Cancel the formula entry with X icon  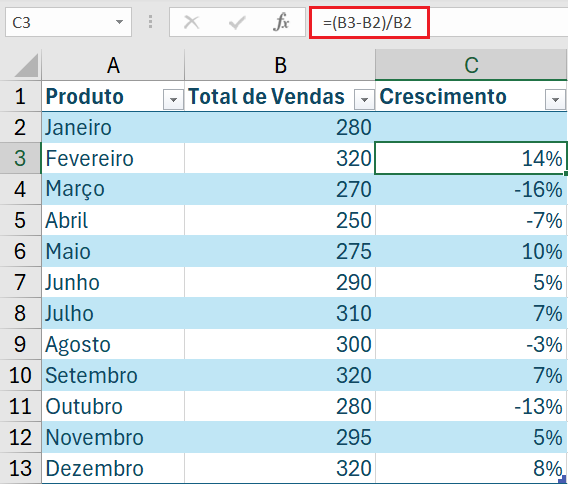[191, 22]
